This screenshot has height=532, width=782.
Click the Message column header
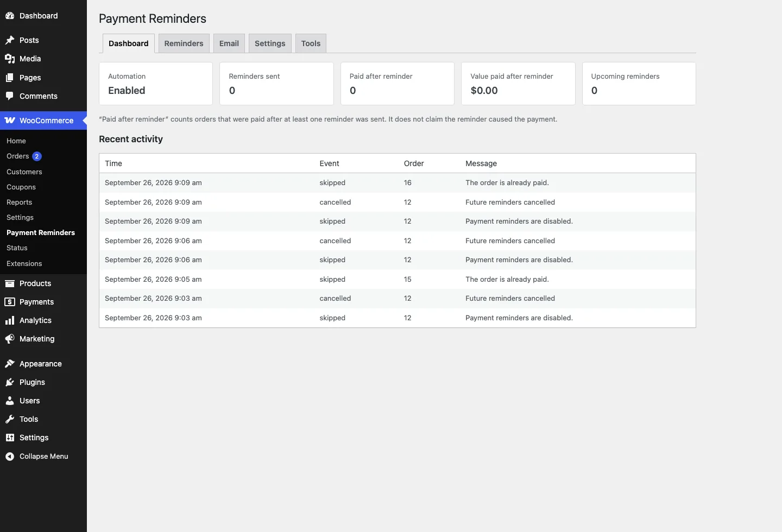(x=481, y=163)
